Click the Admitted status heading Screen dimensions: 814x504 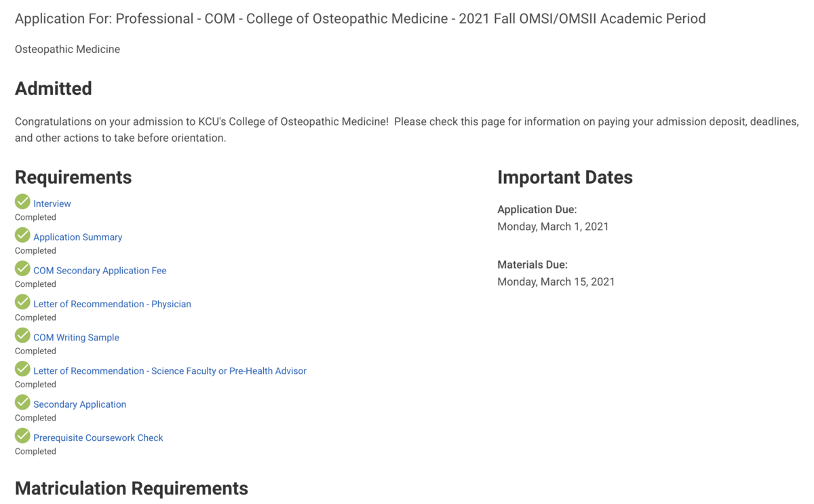[x=54, y=89]
